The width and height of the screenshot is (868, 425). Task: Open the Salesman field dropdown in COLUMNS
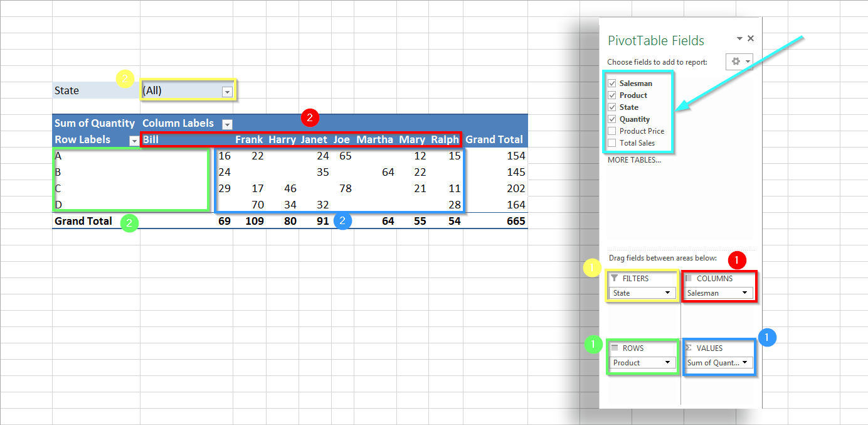click(745, 293)
